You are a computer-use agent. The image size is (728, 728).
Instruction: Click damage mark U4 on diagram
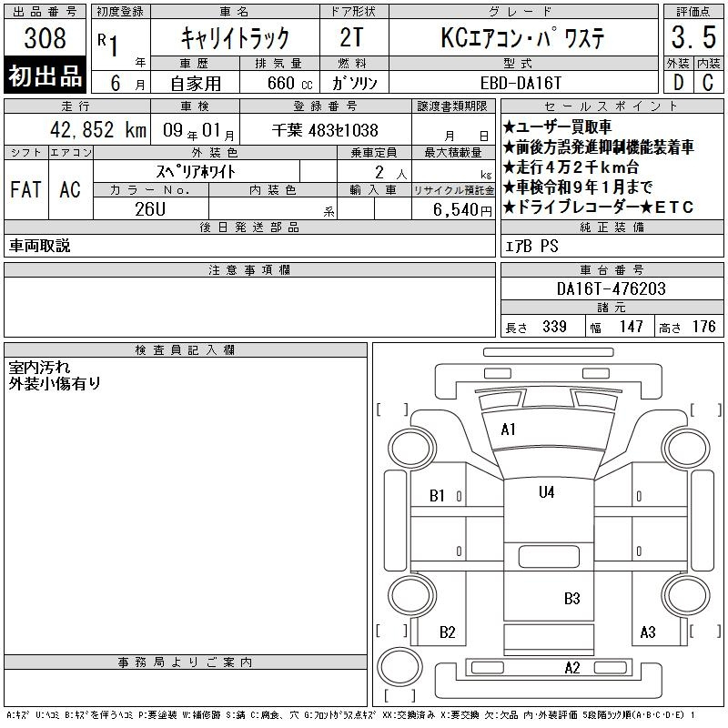click(547, 492)
